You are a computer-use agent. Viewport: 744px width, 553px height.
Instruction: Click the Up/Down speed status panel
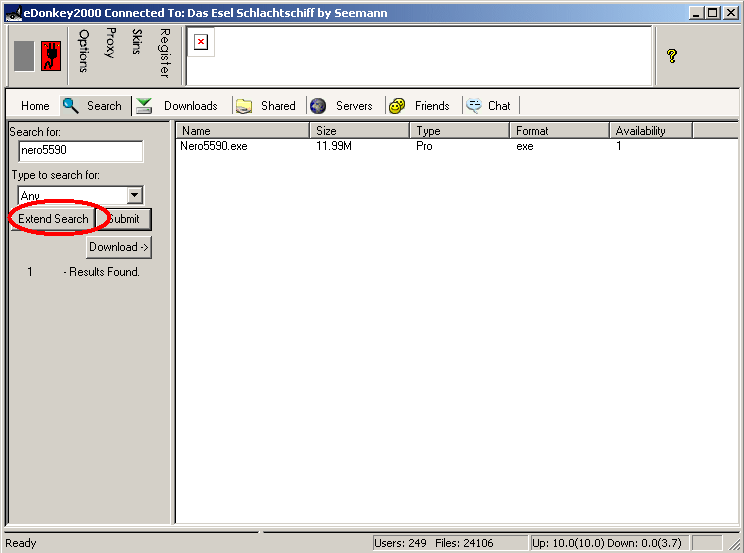point(609,543)
